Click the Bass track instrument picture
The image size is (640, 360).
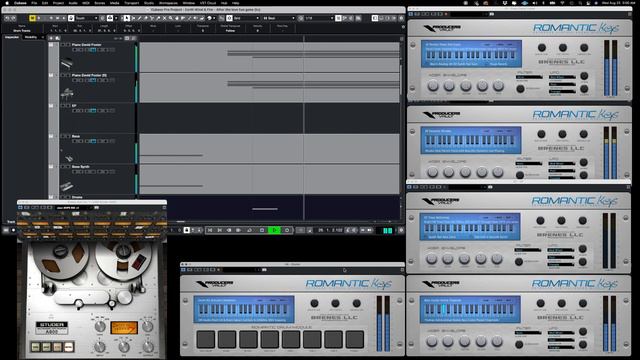(x=67, y=157)
